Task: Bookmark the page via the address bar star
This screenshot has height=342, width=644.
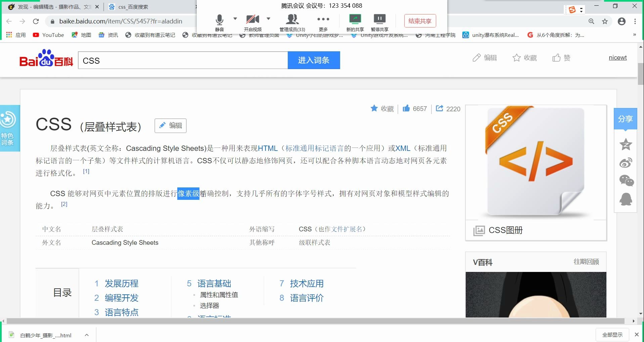Action: coord(605,21)
